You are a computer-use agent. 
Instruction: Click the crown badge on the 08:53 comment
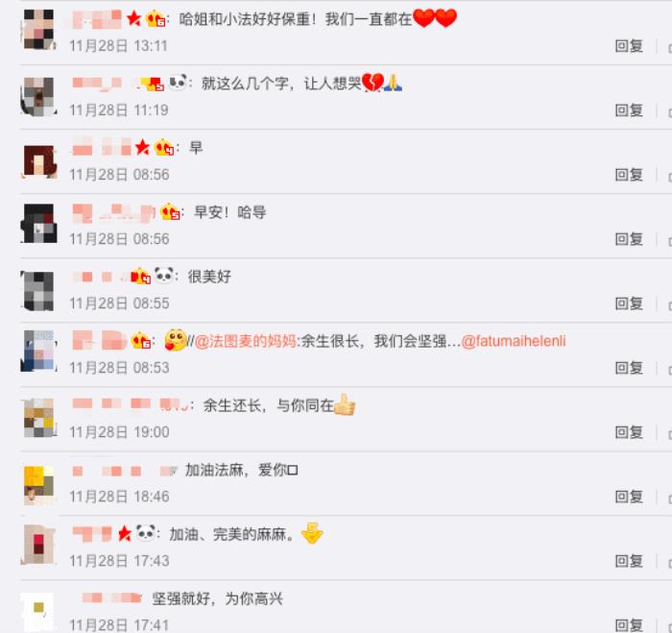(x=141, y=341)
